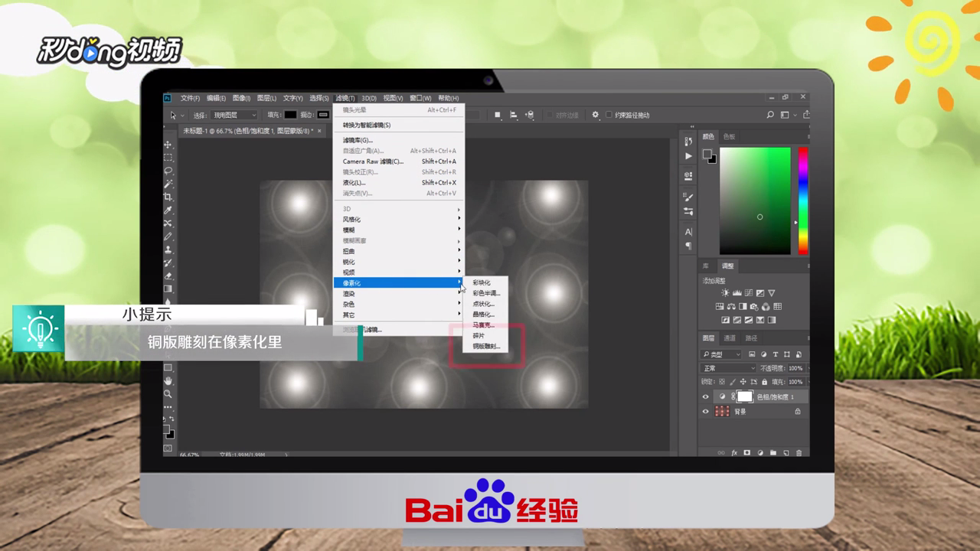Open the Character panel icon
This screenshot has height=551, width=980.
click(x=688, y=232)
